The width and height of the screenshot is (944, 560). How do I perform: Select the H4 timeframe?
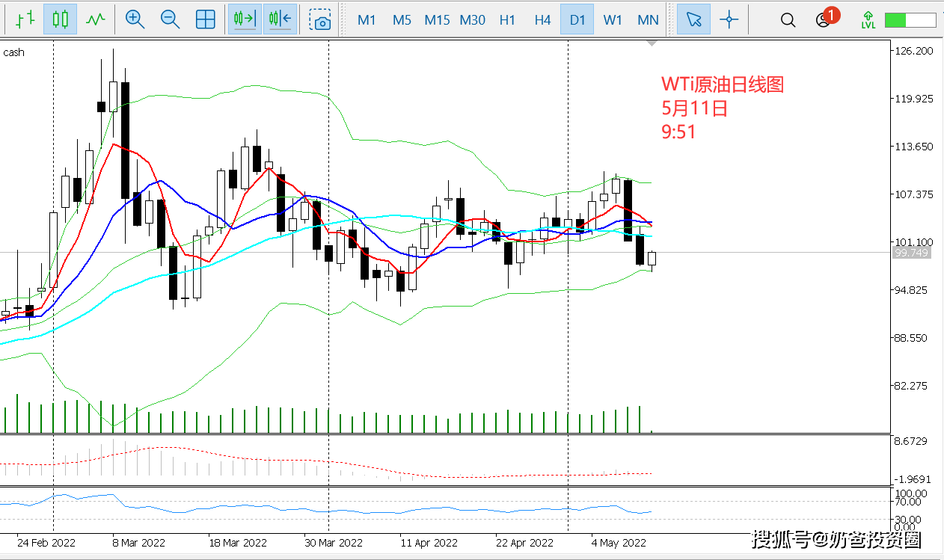542,19
